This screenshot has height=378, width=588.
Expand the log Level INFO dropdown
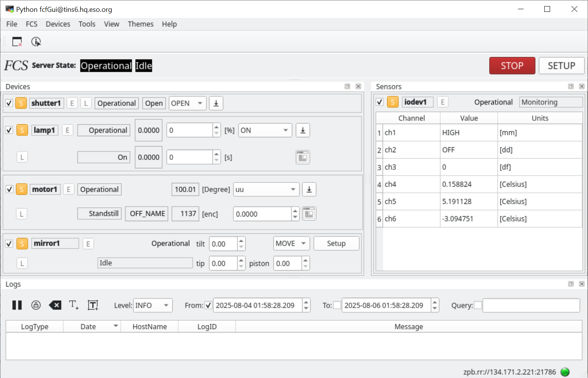click(152, 305)
